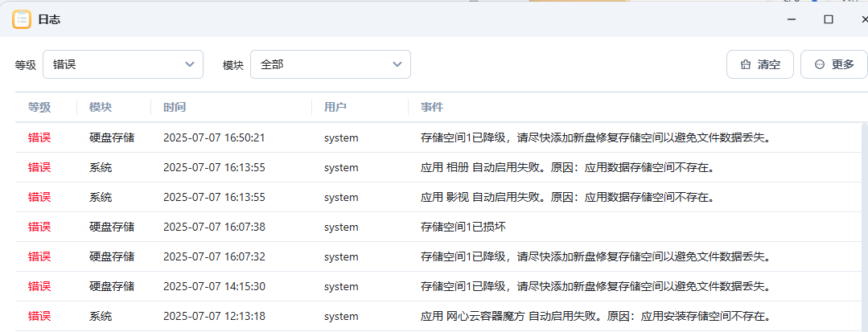
Task: Click the 日志 window title text
Action: (x=49, y=19)
